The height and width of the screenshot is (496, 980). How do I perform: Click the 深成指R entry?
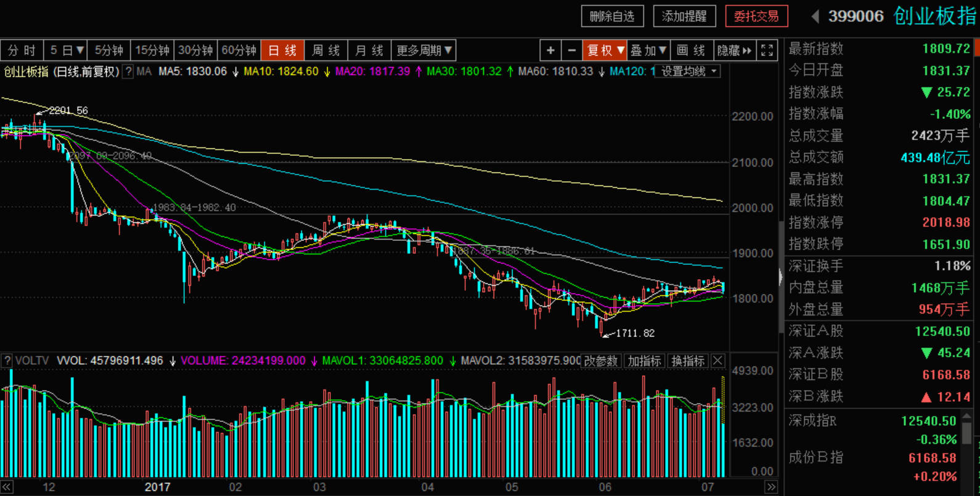[x=812, y=421]
